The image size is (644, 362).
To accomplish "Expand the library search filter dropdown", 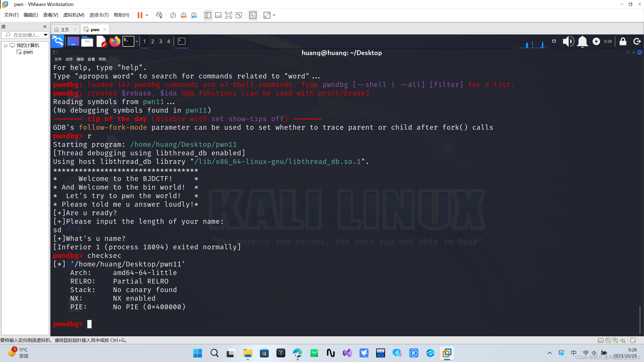I will [x=46, y=35].
